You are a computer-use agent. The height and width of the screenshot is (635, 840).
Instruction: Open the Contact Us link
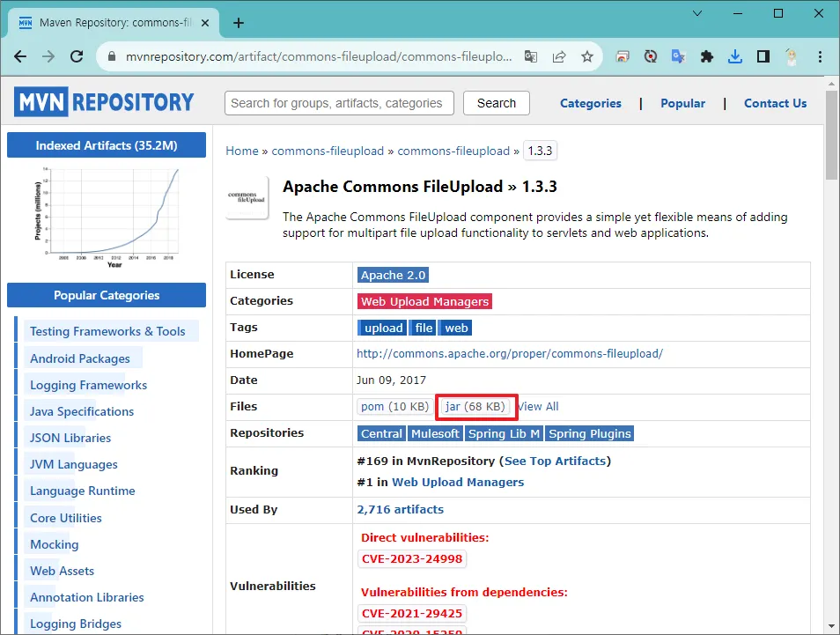(775, 103)
